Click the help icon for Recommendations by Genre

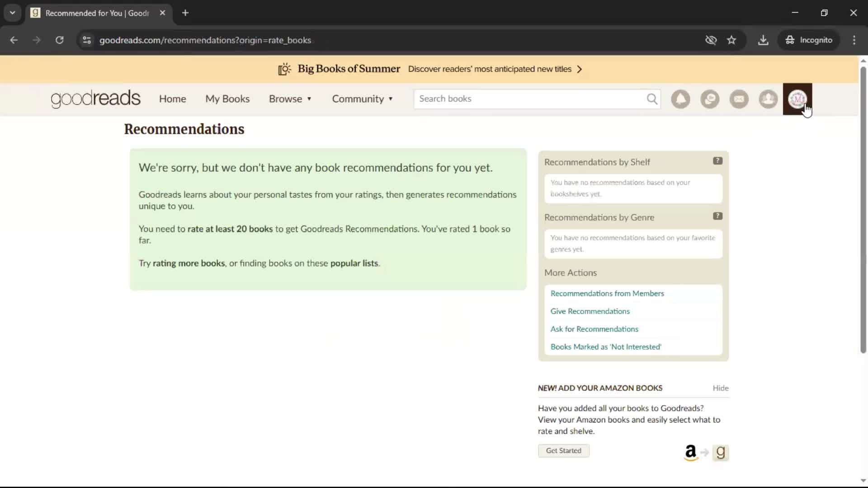(717, 216)
